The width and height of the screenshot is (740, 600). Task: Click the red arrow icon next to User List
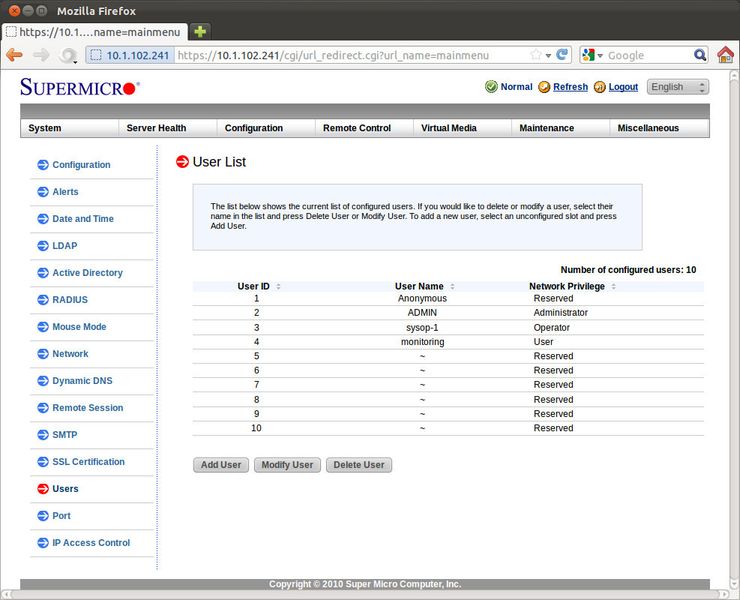tap(182, 162)
